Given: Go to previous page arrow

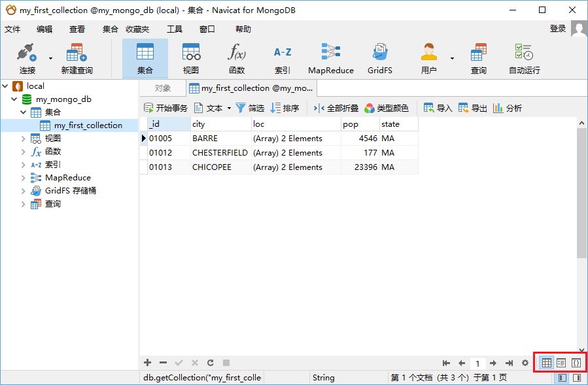Looking at the screenshot, I should tap(462, 363).
